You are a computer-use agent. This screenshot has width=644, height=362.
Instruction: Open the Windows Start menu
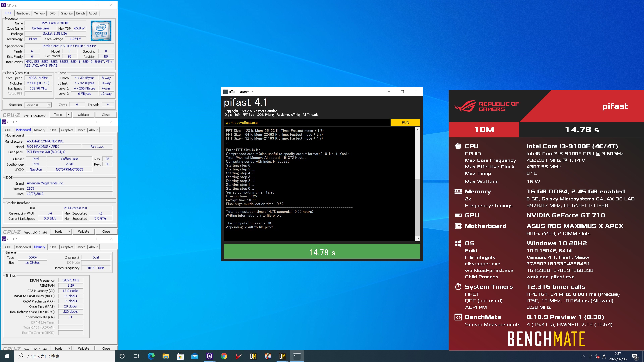(x=7, y=356)
